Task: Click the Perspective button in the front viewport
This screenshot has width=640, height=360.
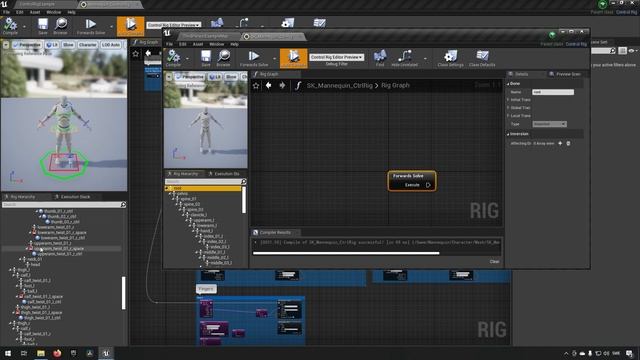Action: pyautogui.click(x=189, y=77)
